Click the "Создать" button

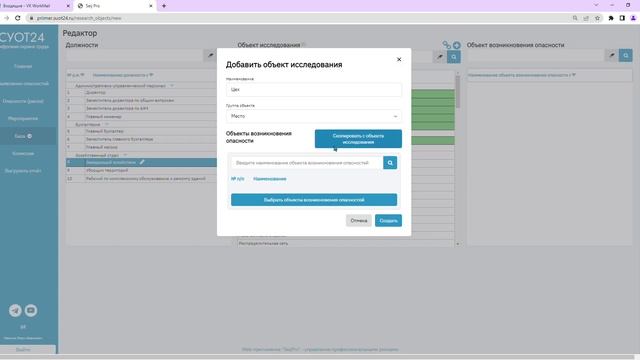[x=388, y=220]
